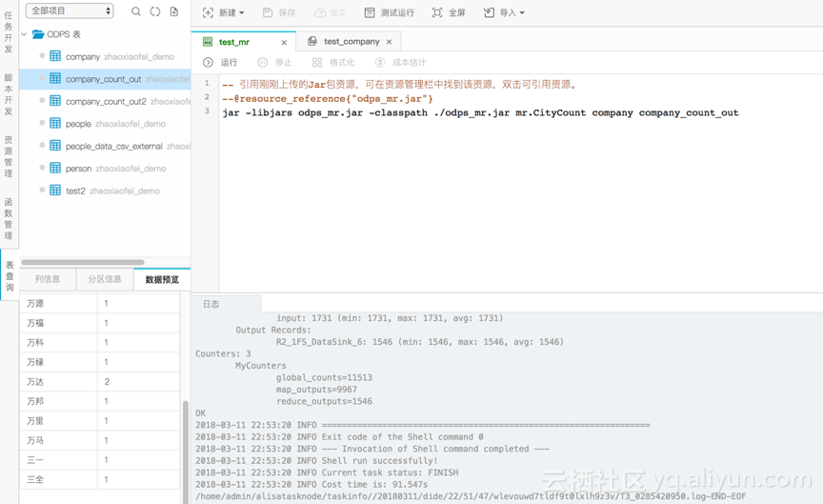This screenshot has width=823, height=504.
Task: Click the 万马 cell in data preview
Action: click(58, 440)
